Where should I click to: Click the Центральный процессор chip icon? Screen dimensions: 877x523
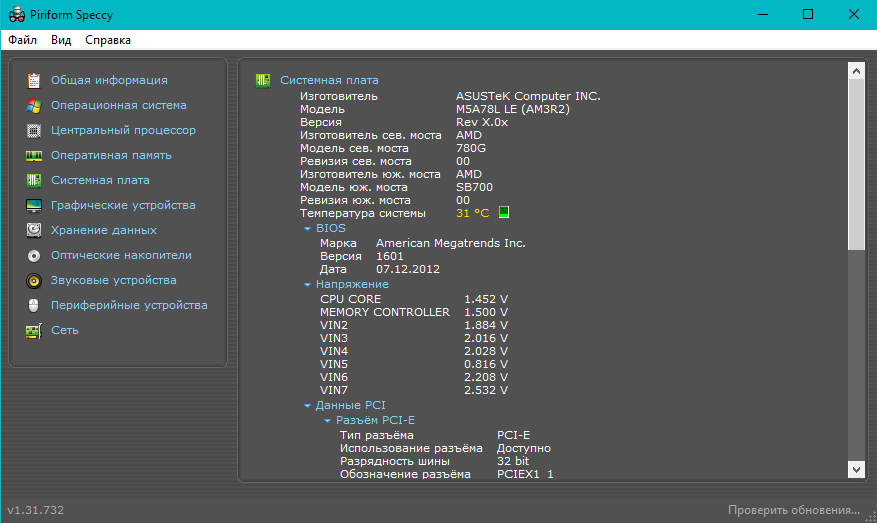34,130
